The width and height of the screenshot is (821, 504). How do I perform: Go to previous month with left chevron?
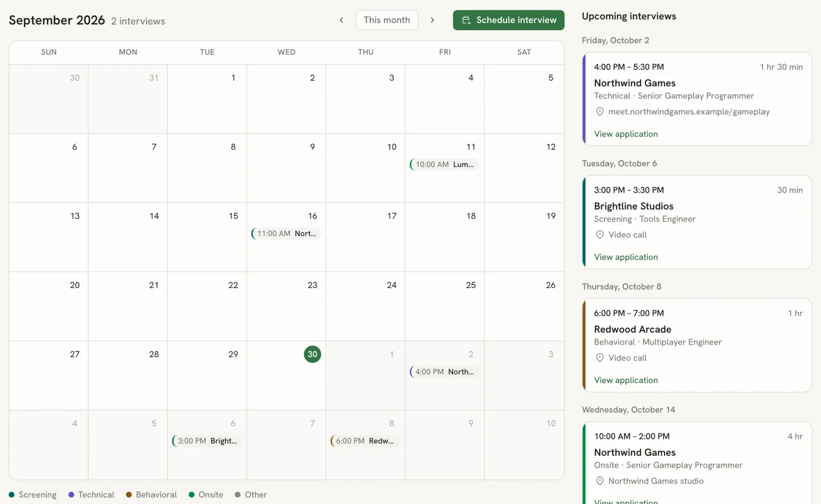coord(341,20)
